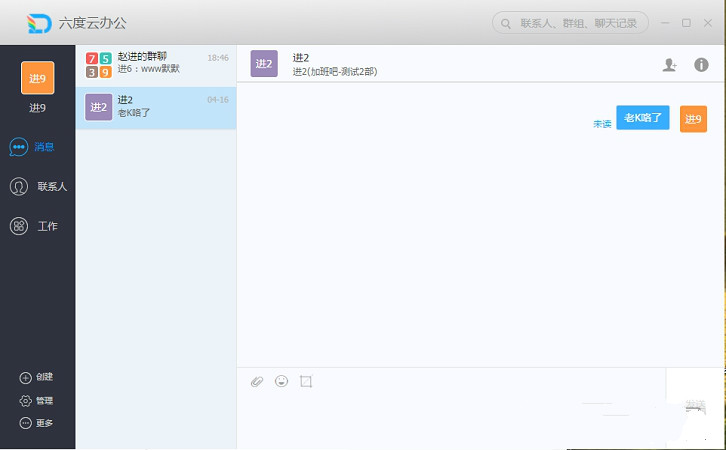The width and height of the screenshot is (726, 450).
Task: Click the 老K咯了 message bubble
Action: click(643, 118)
